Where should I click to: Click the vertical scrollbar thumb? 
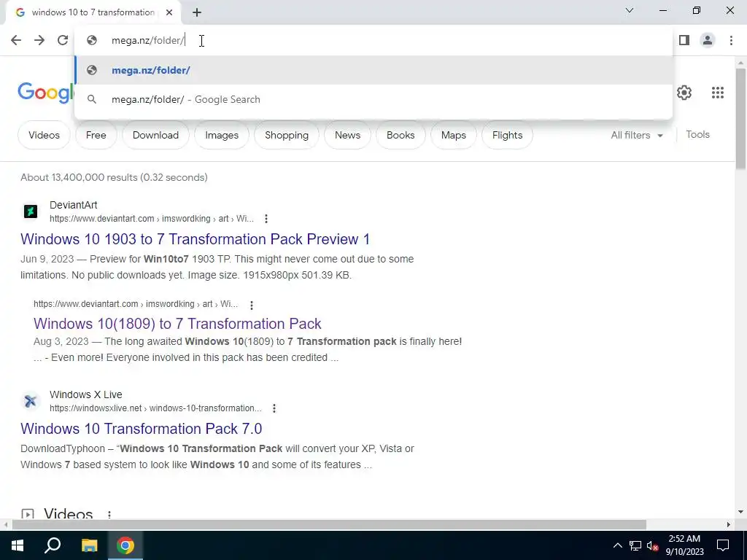click(740, 119)
